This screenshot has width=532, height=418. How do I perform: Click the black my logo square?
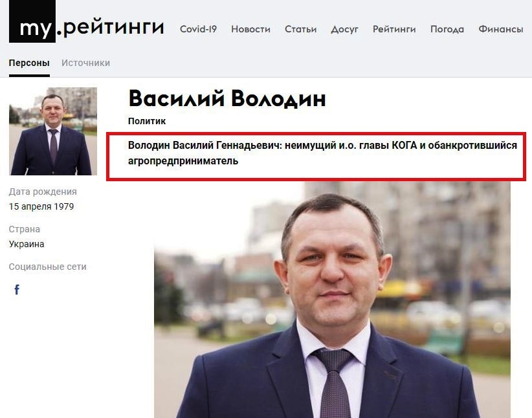pos(32,21)
